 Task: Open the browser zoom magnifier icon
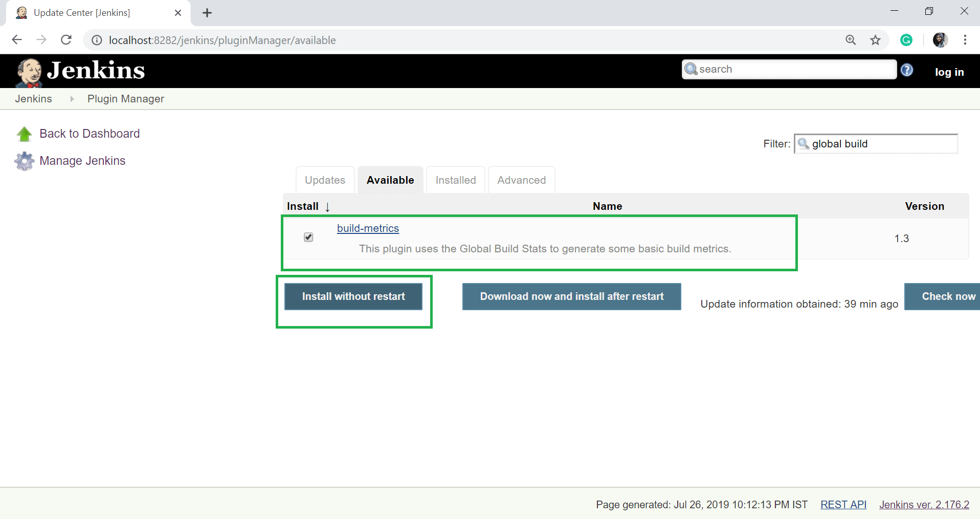(x=851, y=40)
